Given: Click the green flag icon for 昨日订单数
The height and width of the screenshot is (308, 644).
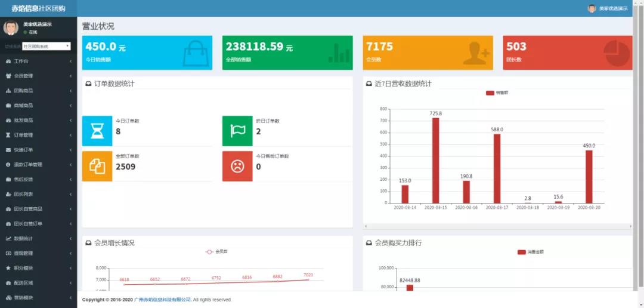Looking at the screenshot, I should click(x=237, y=131).
